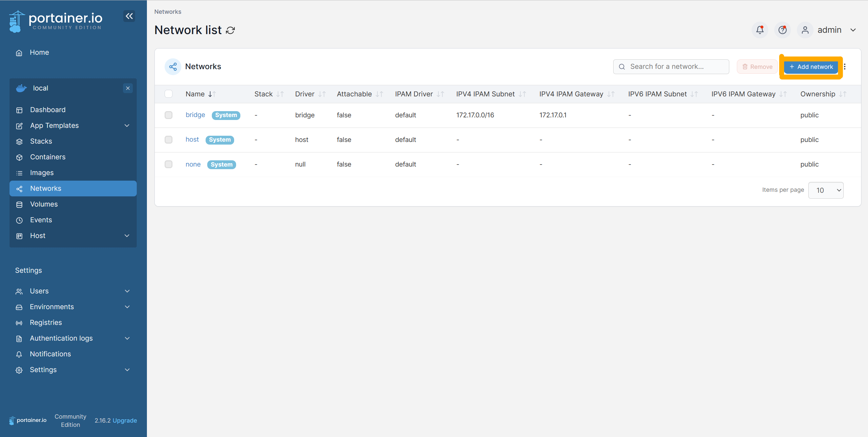Sort by Ownership column arrows
Screen dimensions: 868x437
point(843,94)
